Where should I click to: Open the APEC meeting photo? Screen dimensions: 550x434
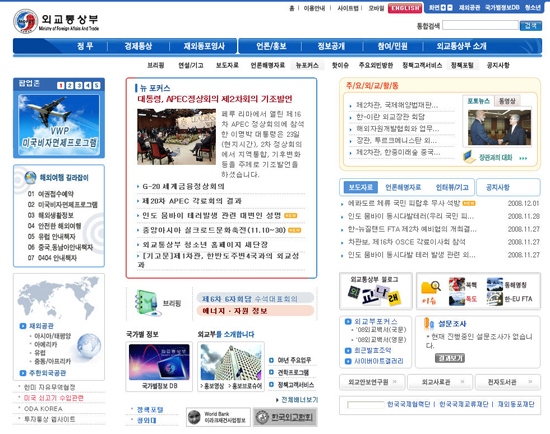176,136
